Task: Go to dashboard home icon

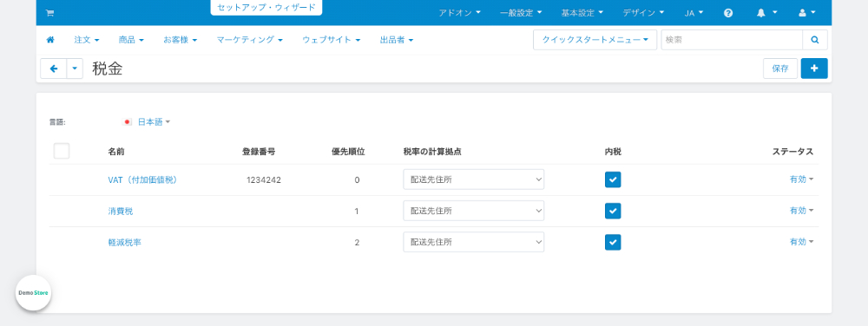Action: tap(49, 40)
